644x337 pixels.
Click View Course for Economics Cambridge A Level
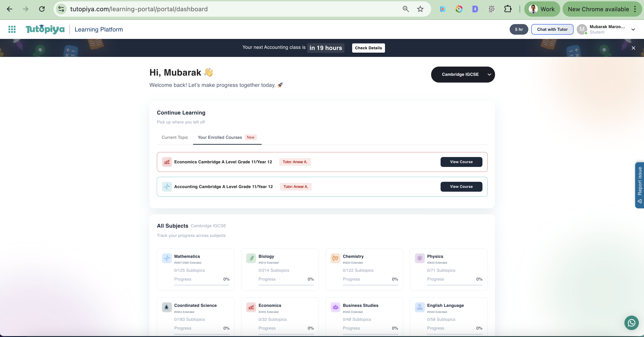point(461,162)
